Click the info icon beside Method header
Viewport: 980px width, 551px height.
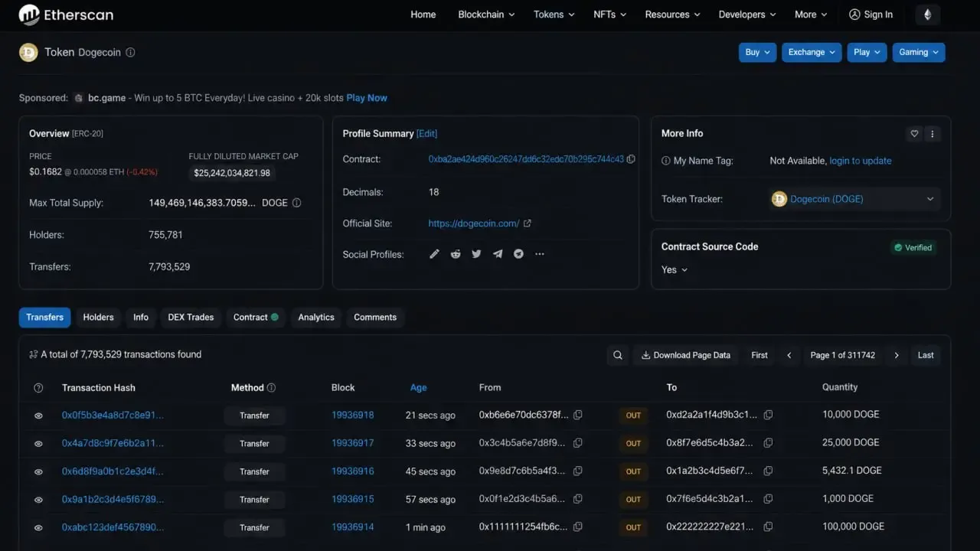pos(271,388)
